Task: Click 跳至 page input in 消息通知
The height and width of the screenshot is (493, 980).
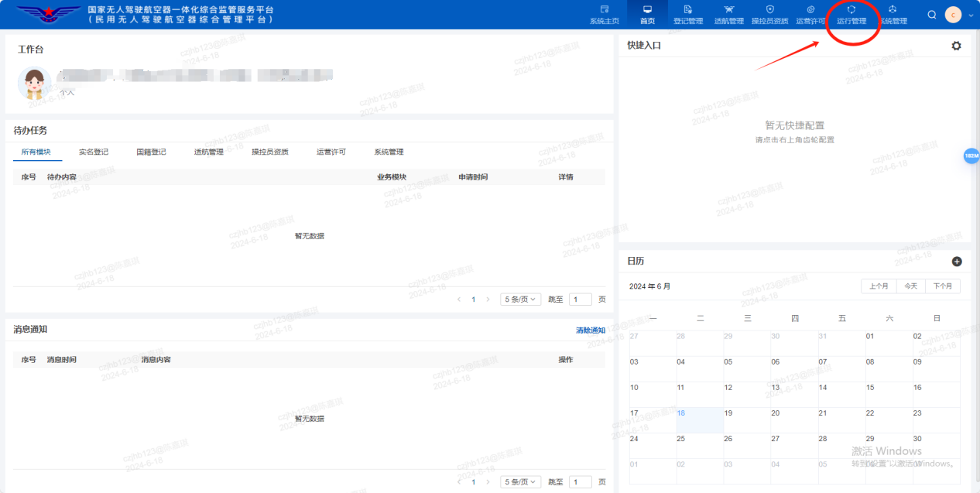Action: tap(581, 481)
